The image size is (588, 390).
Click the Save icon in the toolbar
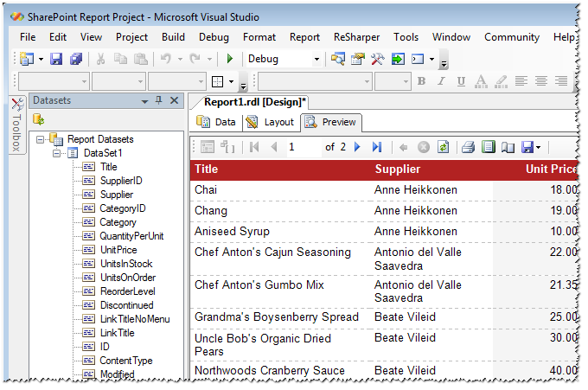pos(56,59)
